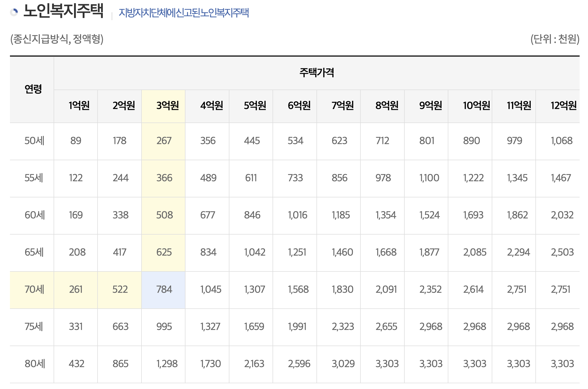Screen dimensions: 588x389
Task: Select the 50세 row label
Action: 34,141
